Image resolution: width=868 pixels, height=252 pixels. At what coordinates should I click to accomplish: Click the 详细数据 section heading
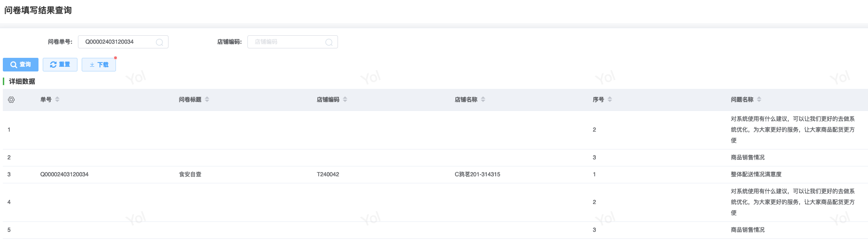coord(22,81)
